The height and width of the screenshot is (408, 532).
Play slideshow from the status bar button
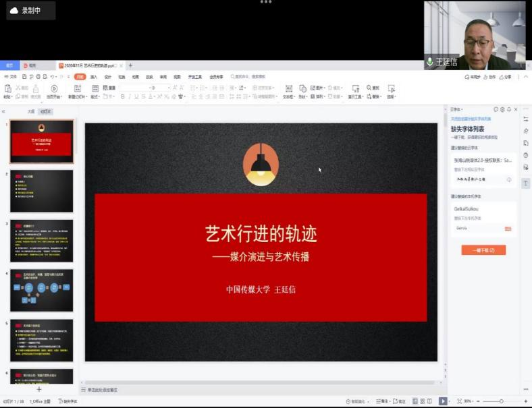click(443, 401)
